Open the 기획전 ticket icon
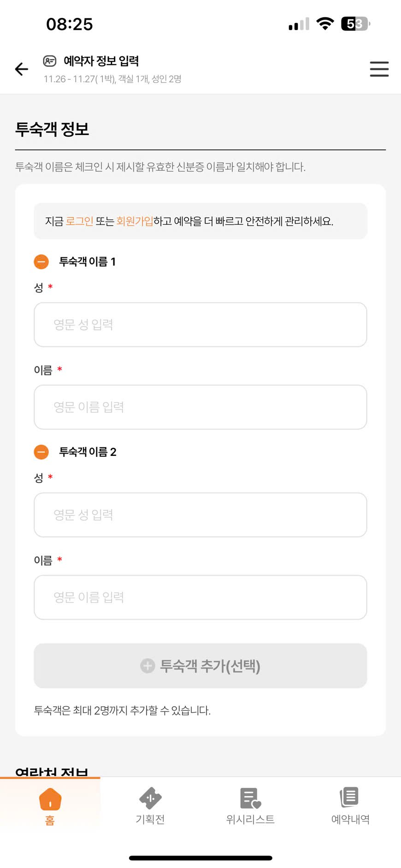Image resolution: width=401 pixels, height=868 pixels. (150, 798)
